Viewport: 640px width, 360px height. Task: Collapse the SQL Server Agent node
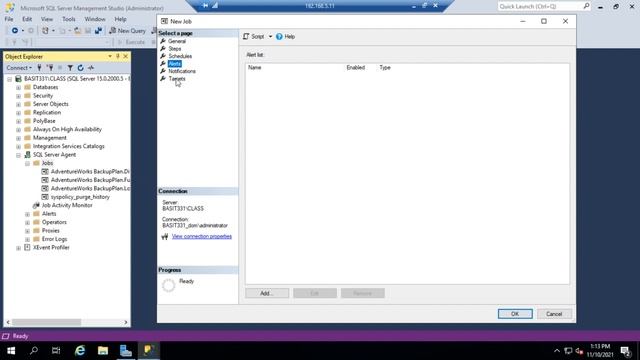pyautogui.click(x=18, y=155)
